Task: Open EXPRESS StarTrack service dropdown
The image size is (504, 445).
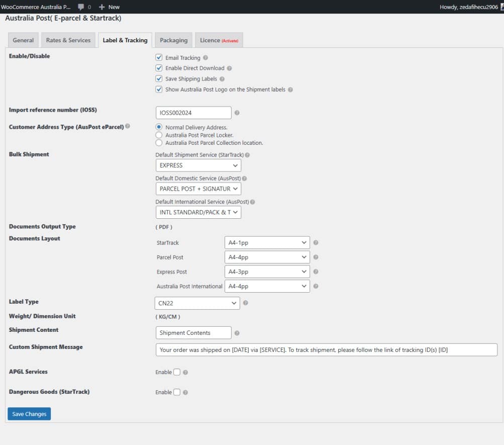Action: click(x=198, y=165)
